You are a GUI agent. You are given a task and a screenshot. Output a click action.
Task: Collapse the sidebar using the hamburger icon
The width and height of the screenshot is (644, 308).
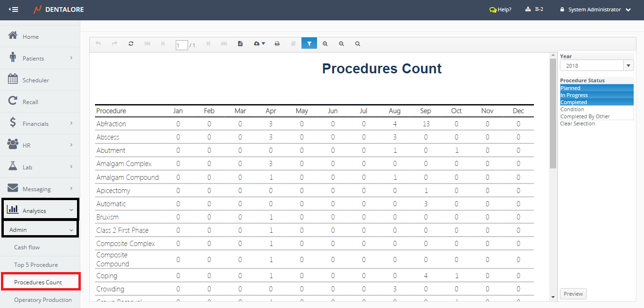[x=14, y=9]
